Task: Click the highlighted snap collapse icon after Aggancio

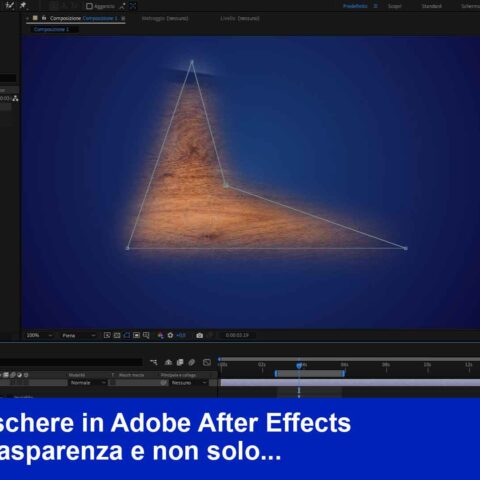Action: point(133,6)
